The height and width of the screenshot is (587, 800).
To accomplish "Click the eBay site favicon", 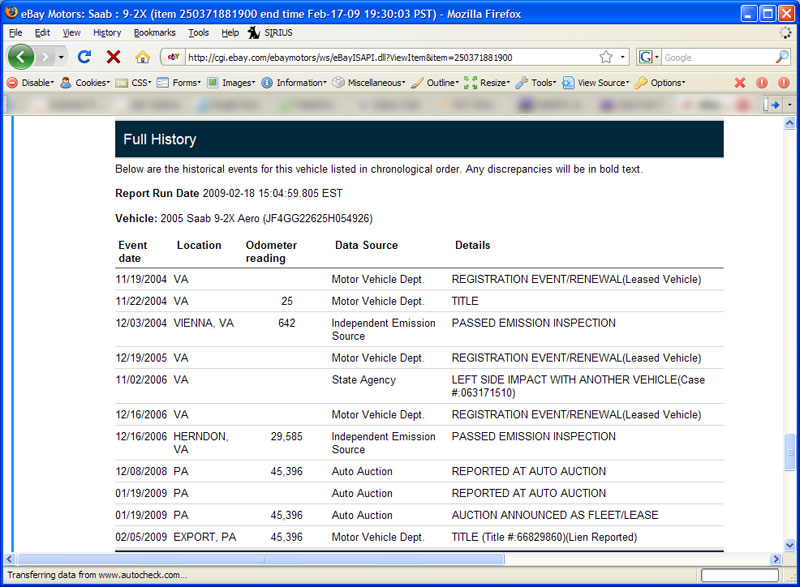I will [x=173, y=57].
